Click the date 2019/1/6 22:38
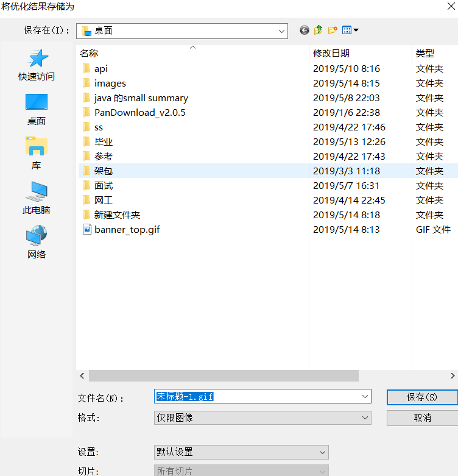 (x=347, y=112)
